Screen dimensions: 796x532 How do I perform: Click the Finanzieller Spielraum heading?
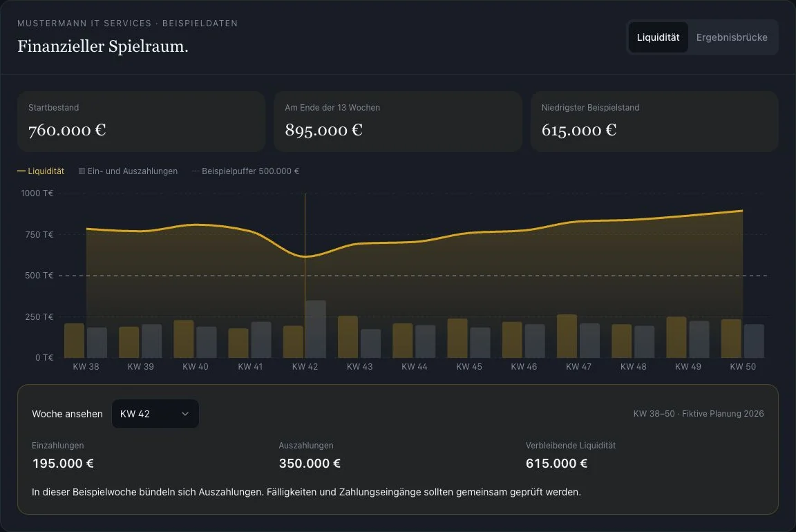click(x=103, y=46)
